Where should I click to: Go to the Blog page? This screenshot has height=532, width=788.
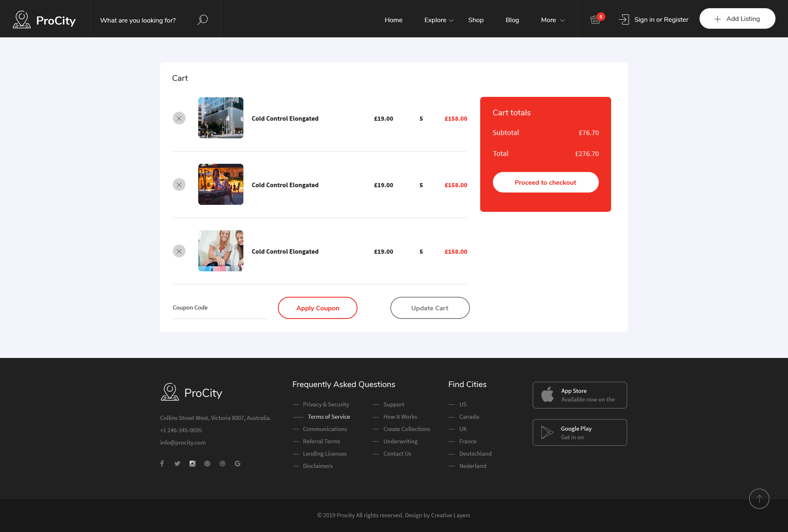[512, 20]
